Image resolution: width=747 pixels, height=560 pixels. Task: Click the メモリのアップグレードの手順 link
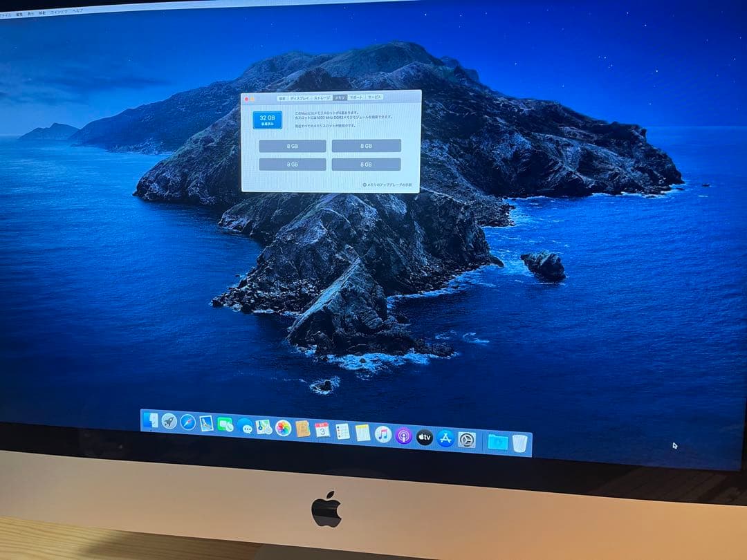click(x=387, y=185)
